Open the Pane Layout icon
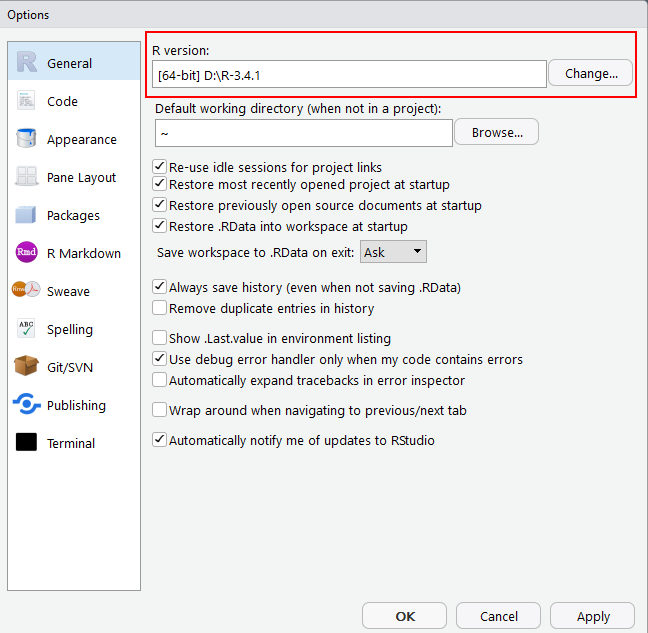The height and width of the screenshot is (633, 648). [x=26, y=177]
